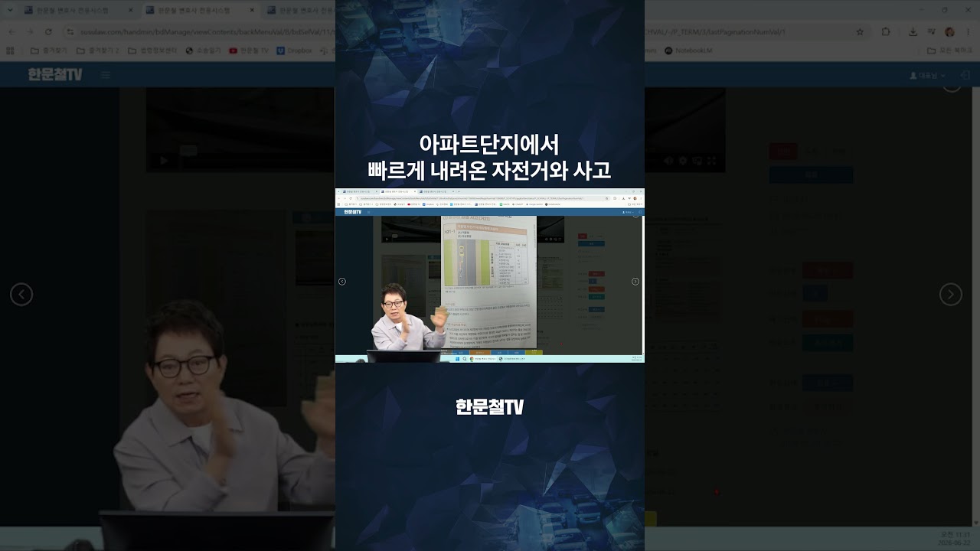Click the 한문철TV logo below the video frame

click(x=489, y=407)
